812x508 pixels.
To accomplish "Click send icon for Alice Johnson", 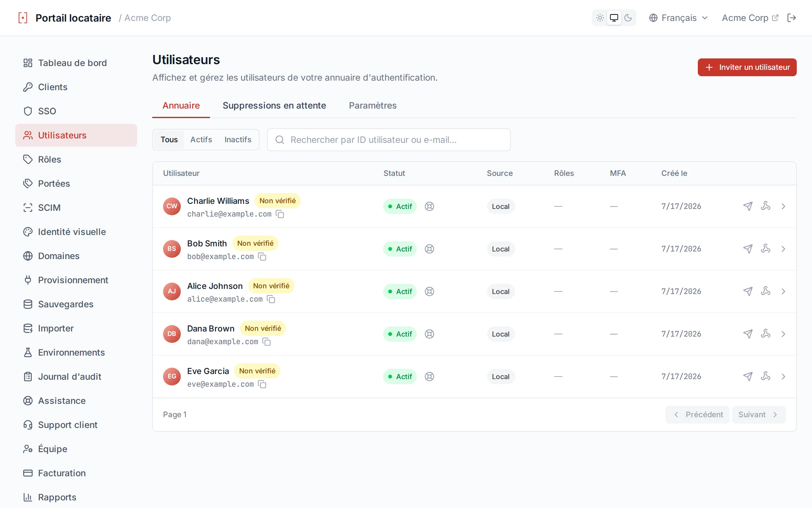I will (x=748, y=291).
